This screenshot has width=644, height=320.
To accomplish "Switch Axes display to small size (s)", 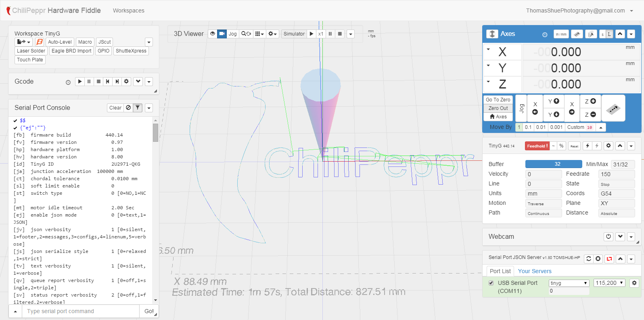I will pyautogui.click(x=602, y=34).
